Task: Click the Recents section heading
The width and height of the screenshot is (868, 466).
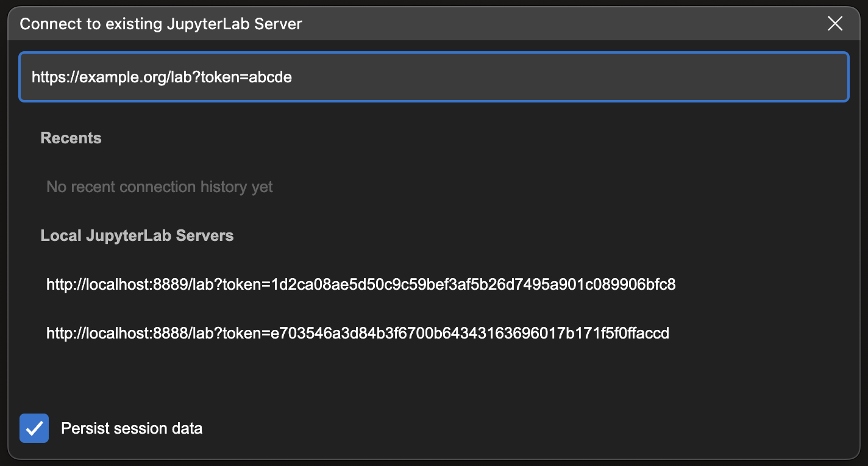Action: tap(71, 138)
